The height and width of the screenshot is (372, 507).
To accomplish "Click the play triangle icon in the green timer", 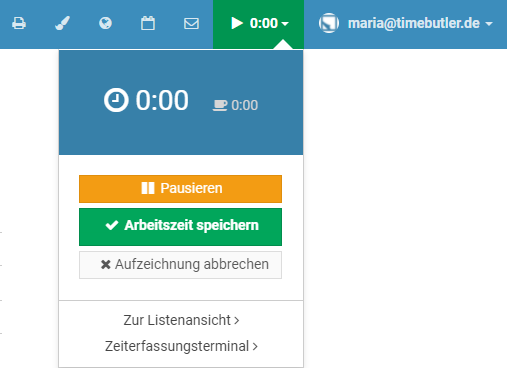I will tap(237, 23).
